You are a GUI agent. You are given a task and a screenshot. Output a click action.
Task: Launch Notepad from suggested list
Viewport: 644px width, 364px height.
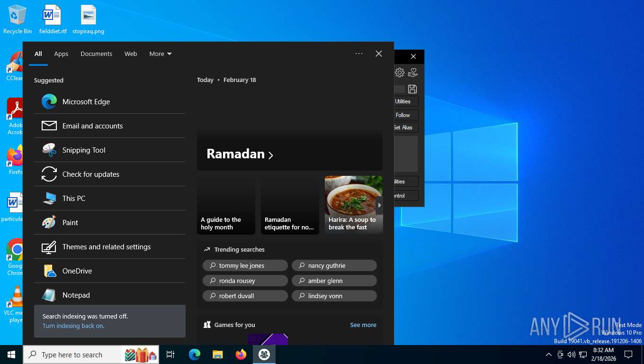click(x=109, y=295)
